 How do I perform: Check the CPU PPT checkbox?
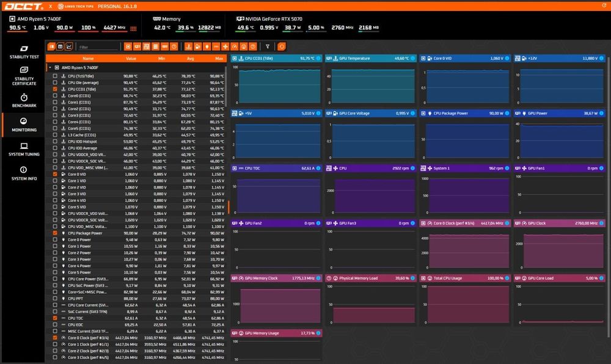pyautogui.click(x=55, y=298)
